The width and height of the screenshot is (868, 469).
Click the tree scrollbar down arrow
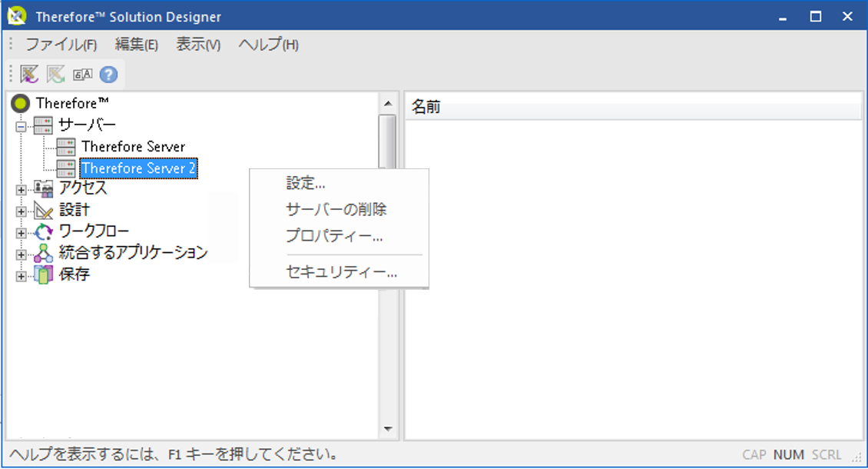pyautogui.click(x=388, y=428)
